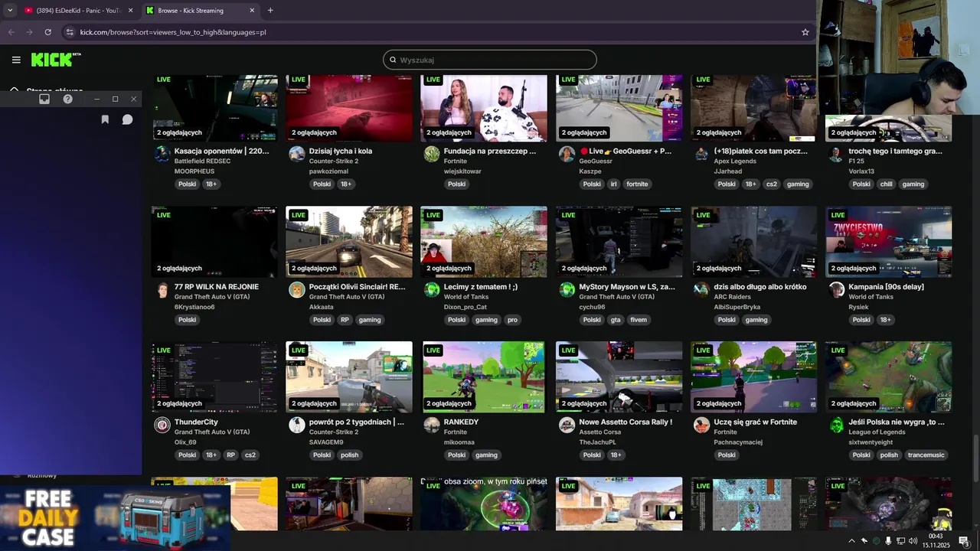Open the Windows notification center icon

(964, 541)
